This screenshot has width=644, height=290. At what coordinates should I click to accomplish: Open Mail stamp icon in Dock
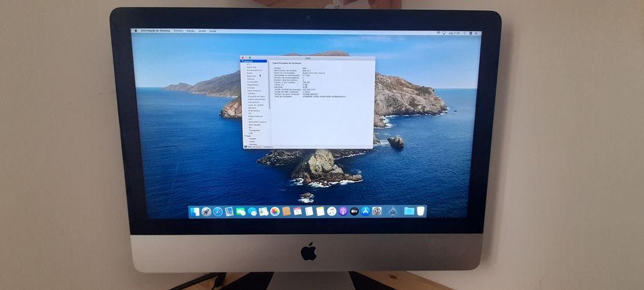coord(229,212)
